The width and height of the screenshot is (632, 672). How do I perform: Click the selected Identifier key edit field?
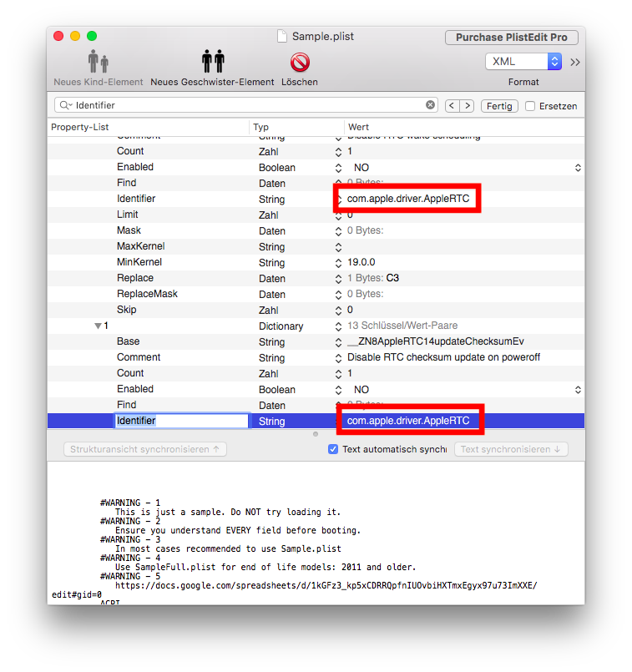pyautogui.click(x=181, y=421)
